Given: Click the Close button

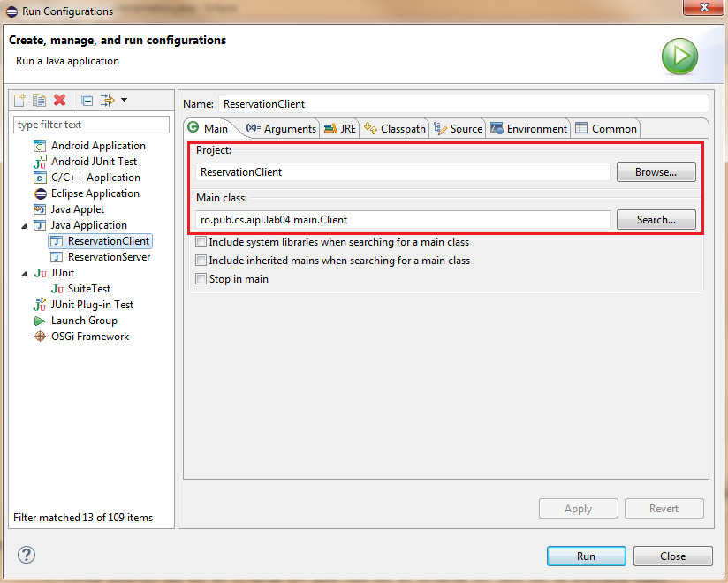Looking at the screenshot, I should tap(672, 556).
